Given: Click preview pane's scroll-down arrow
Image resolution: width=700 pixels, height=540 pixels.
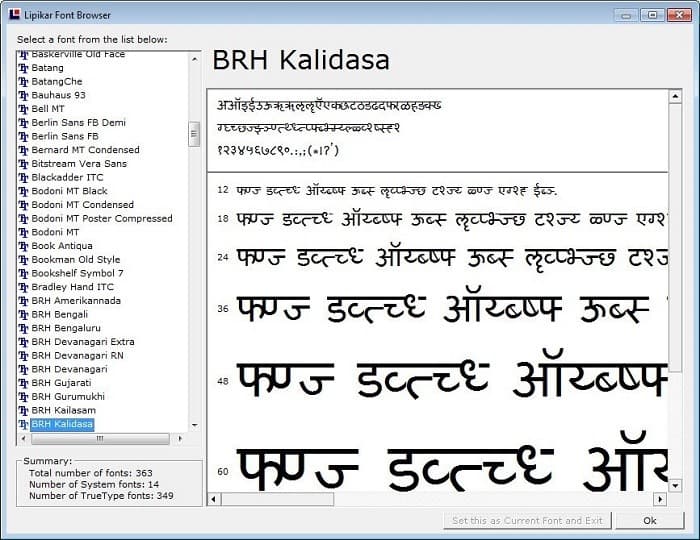Looking at the screenshot, I should click(659, 485).
